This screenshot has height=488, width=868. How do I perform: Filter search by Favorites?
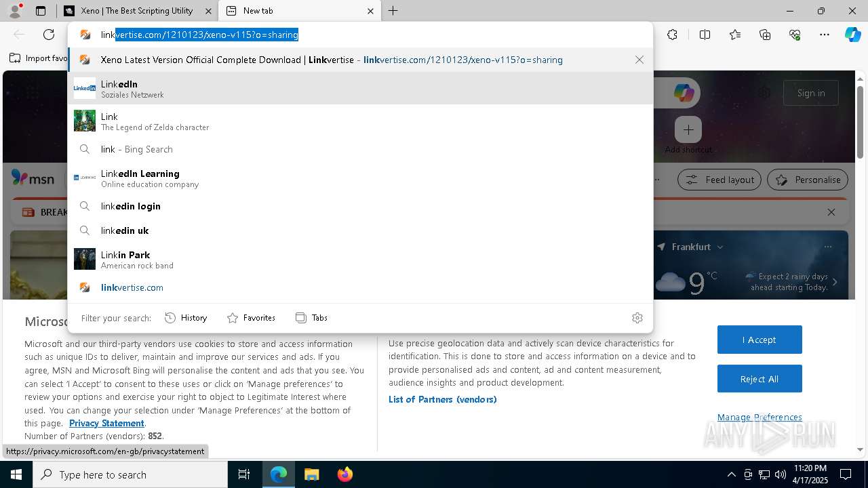click(x=252, y=318)
